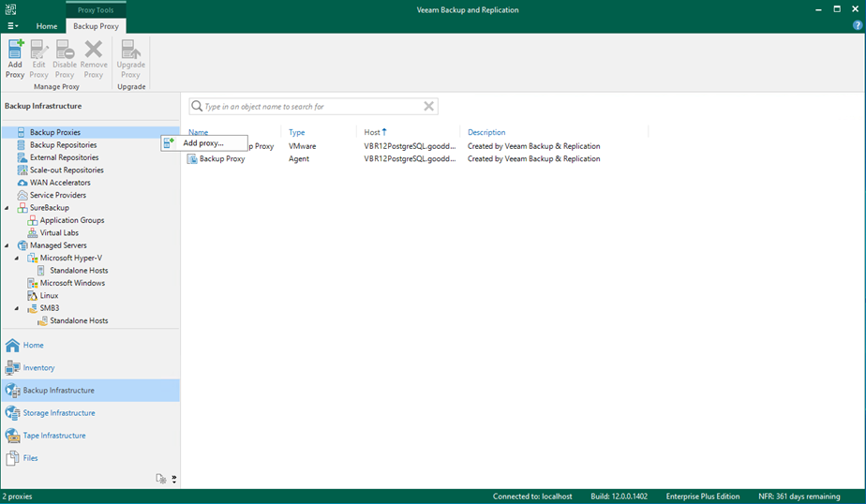Clear the search box with X

(x=428, y=106)
